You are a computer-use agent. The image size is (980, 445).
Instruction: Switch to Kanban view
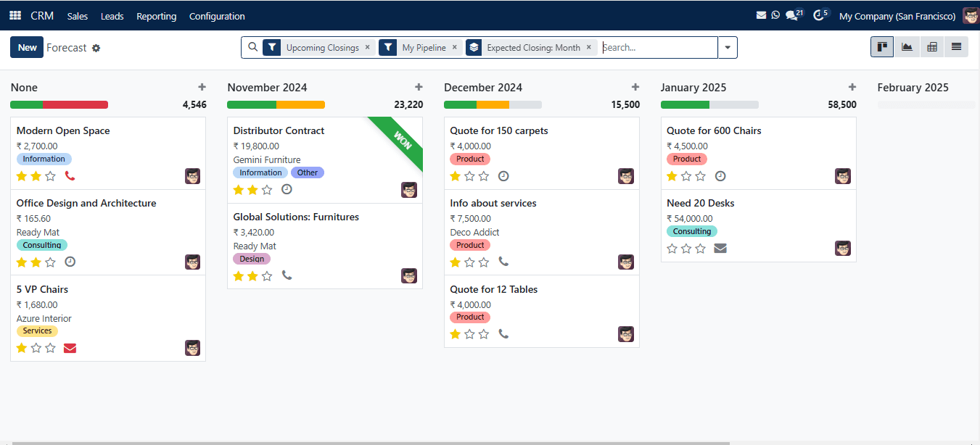pyautogui.click(x=883, y=47)
